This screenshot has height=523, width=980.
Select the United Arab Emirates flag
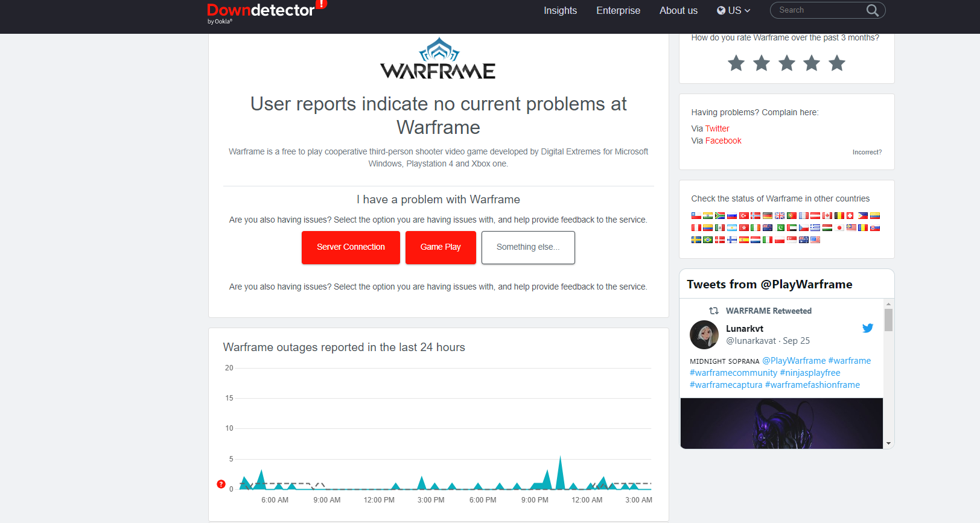click(792, 227)
